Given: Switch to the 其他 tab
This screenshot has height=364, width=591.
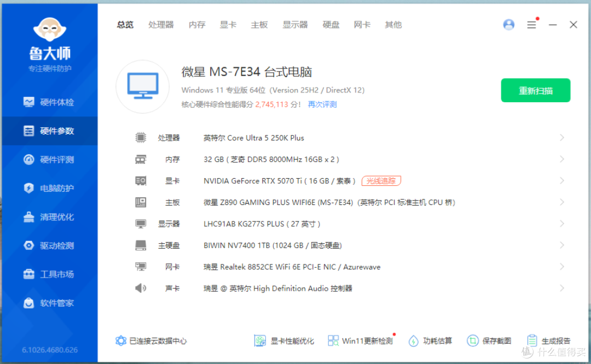Looking at the screenshot, I should (393, 25).
